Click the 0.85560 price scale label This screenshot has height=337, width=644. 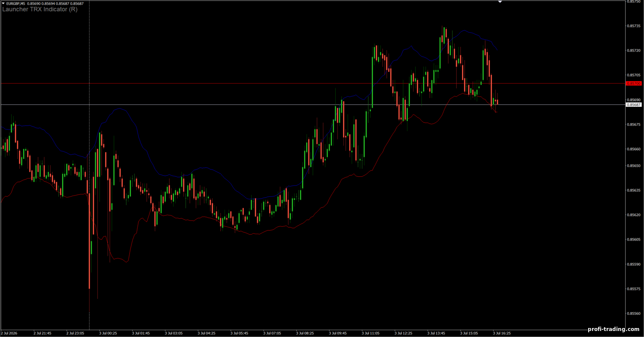[x=634, y=313]
